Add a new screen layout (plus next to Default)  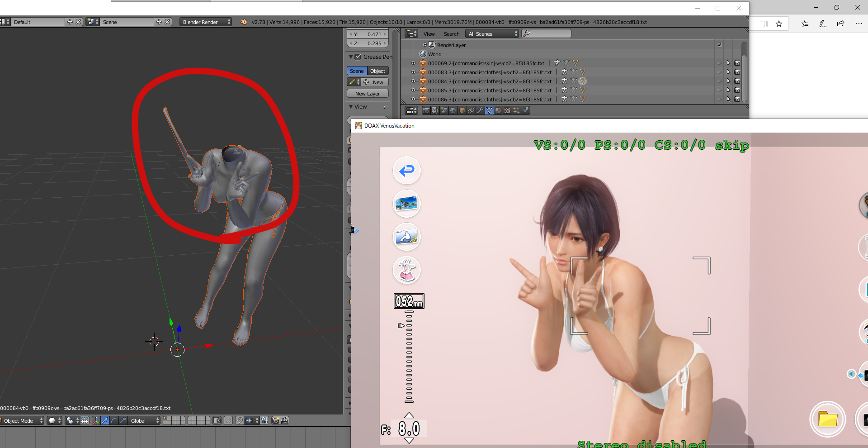(x=70, y=22)
